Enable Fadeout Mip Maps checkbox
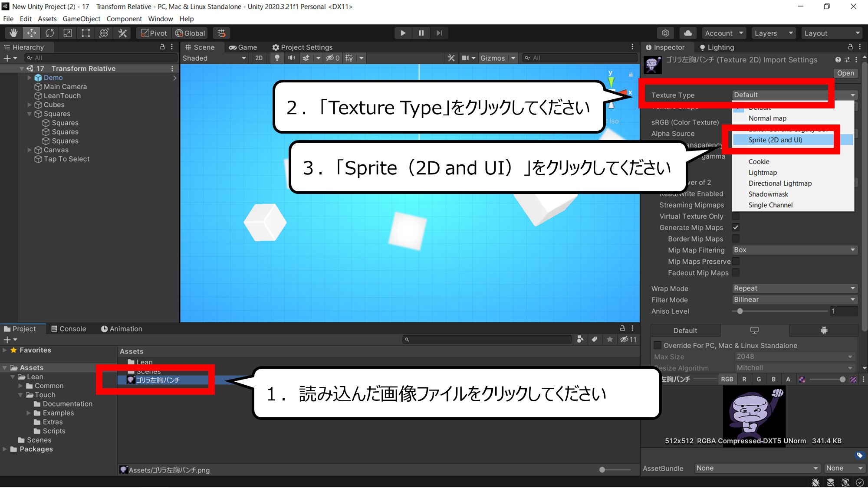Image resolution: width=868 pixels, height=488 pixels. pos(736,272)
